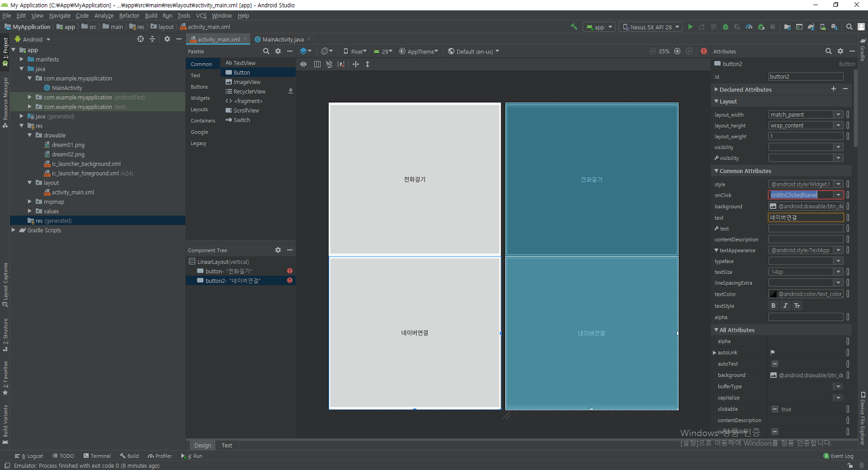This screenshot has height=470, width=868.
Task: Expand Gradle Scripts node
Action: click(x=14, y=230)
